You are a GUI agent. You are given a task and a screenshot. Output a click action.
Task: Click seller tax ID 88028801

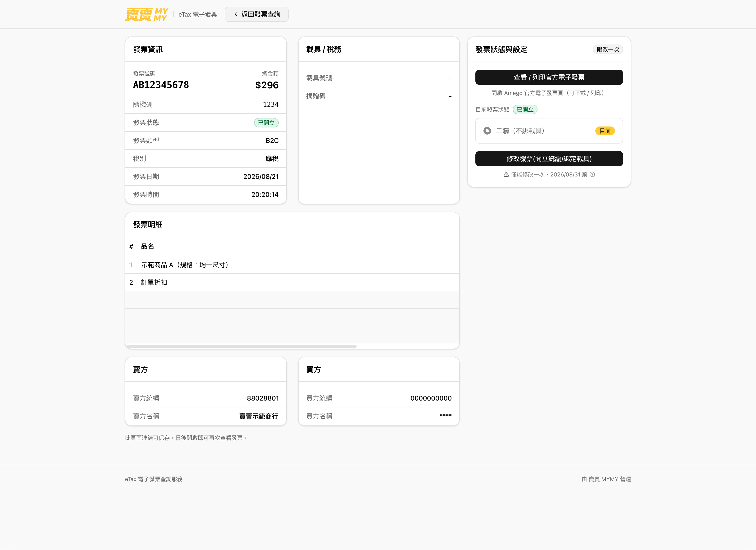coord(263,398)
